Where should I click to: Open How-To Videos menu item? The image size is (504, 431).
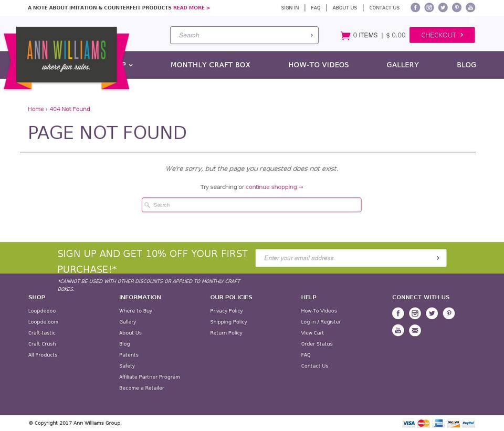point(319,65)
